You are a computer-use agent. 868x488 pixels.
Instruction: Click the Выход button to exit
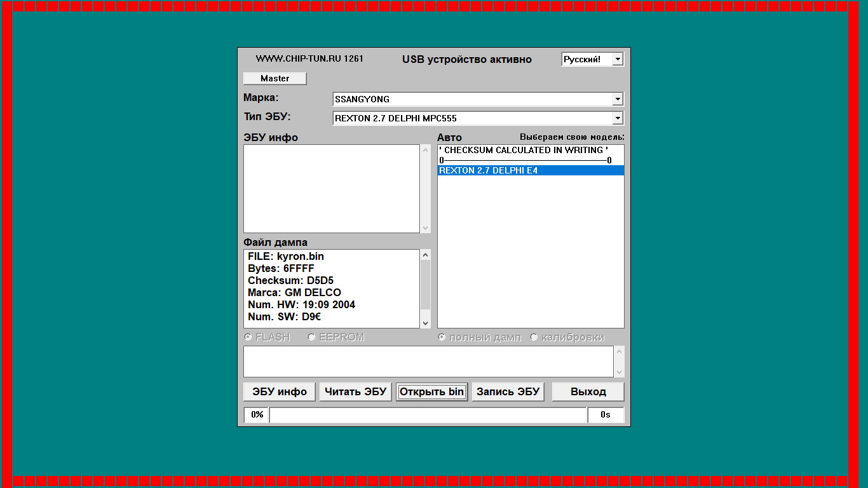[588, 391]
